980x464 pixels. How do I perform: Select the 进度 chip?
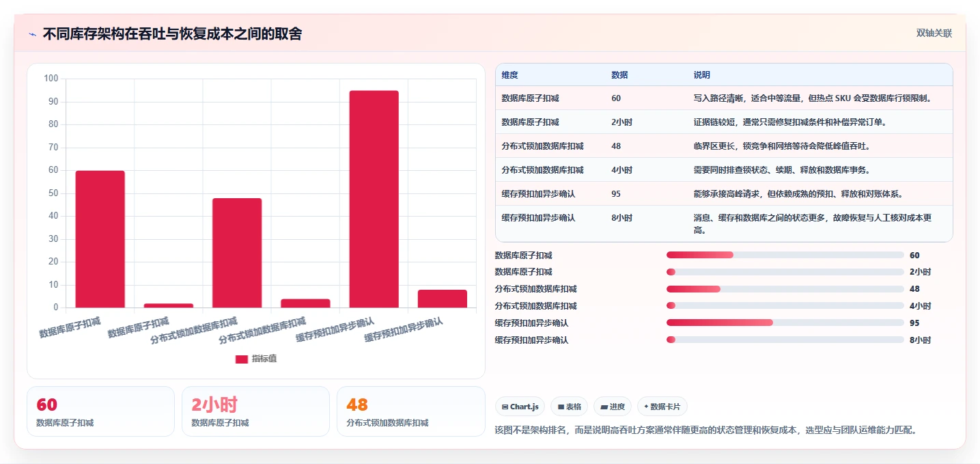click(613, 407)
